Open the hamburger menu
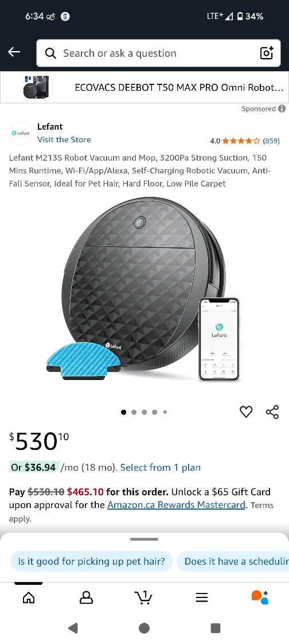Image resolution: width=289 pixels, height=644 pixels. point(202,598)
